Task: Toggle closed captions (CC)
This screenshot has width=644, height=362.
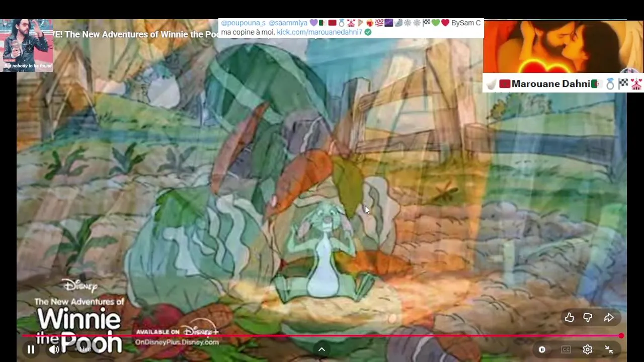Action: pos(566,349)
